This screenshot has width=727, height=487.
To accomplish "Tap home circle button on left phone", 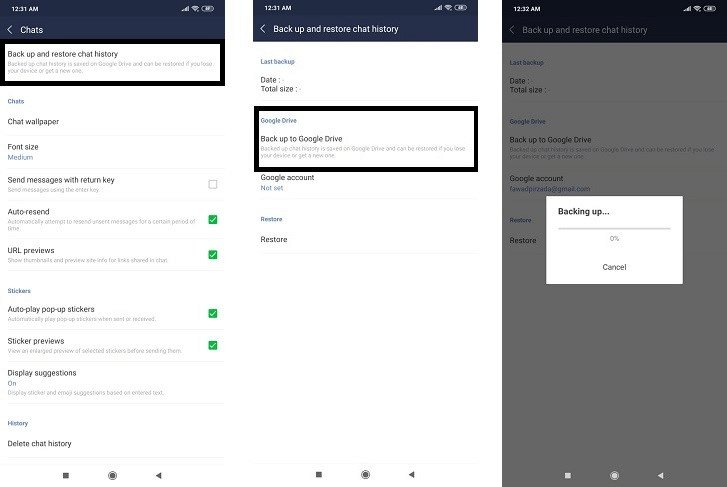I will coord(112,475).
